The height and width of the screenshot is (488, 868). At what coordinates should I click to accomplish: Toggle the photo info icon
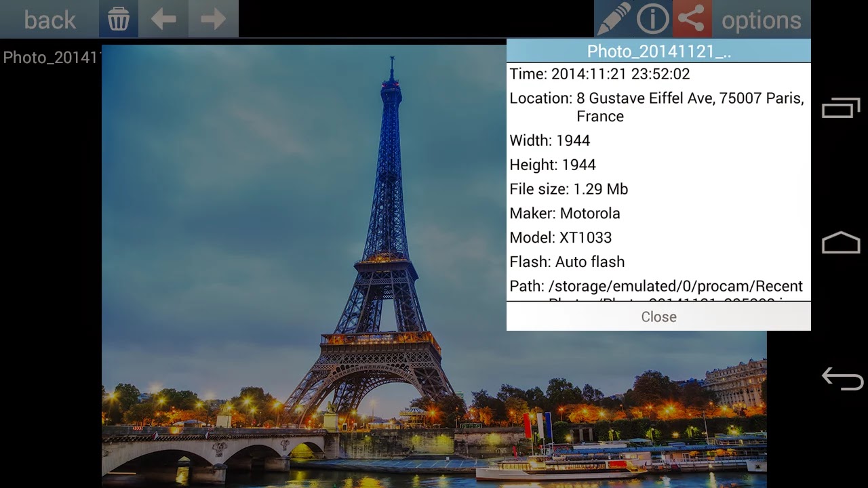(x=653, y=19)
